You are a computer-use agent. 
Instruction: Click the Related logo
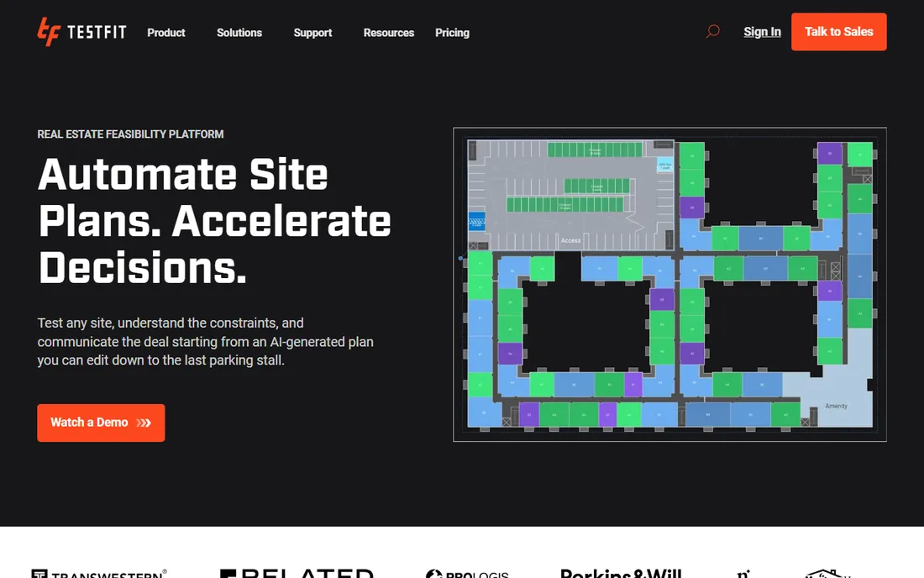coord(297,573)
